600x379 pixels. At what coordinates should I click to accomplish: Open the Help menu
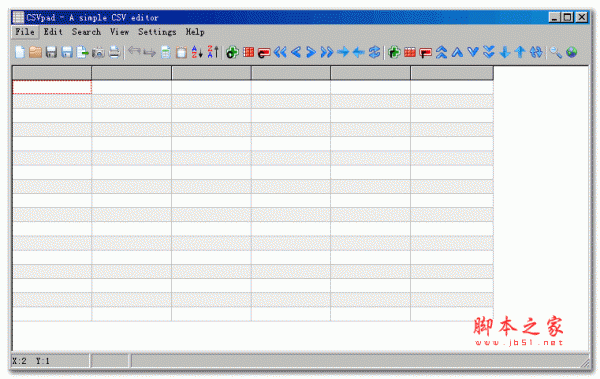(195, 32)
